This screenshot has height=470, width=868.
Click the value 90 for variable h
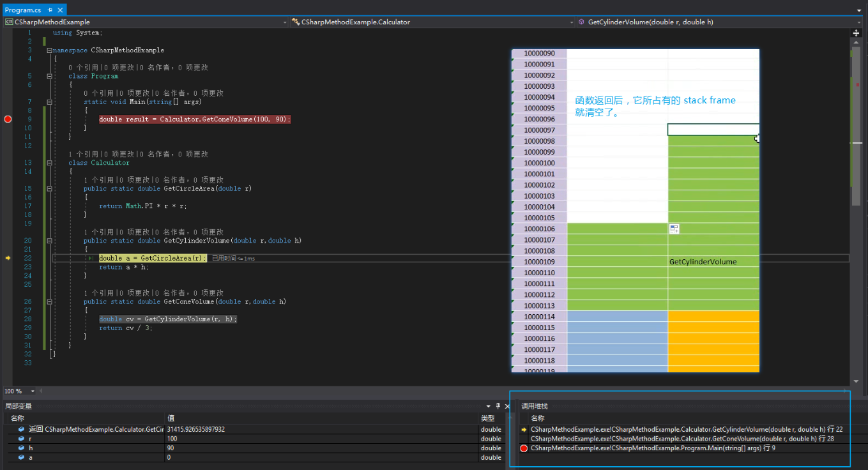click(171, 448)
